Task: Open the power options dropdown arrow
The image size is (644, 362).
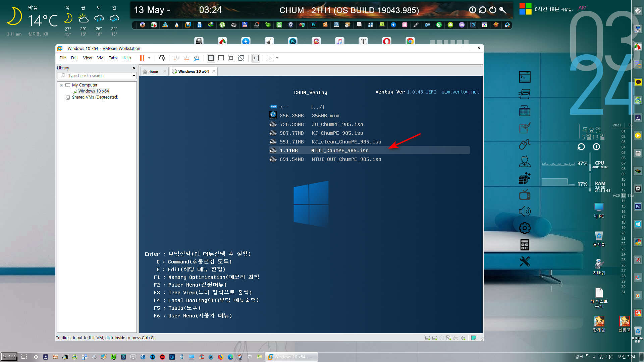Action: tap(149, 58)
